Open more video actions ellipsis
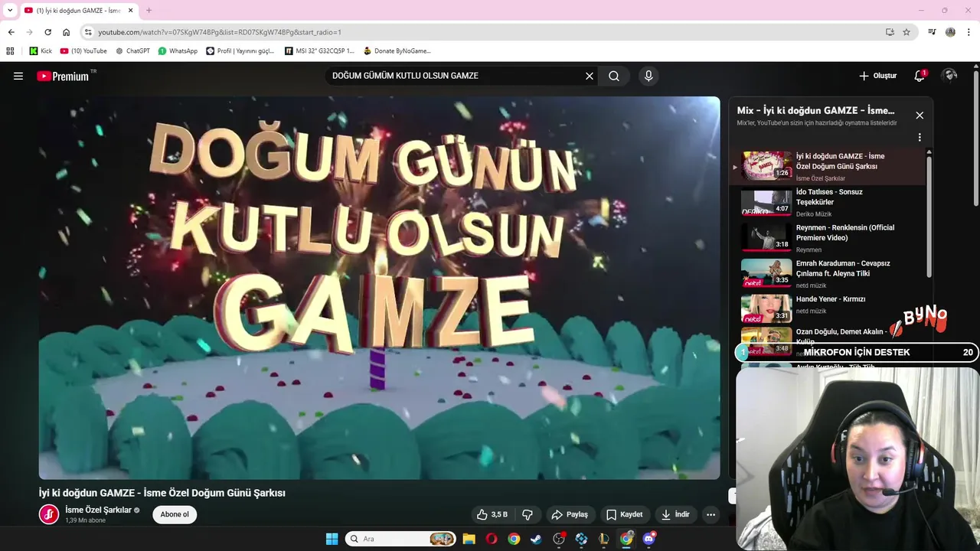The image size is (980, 551). click(x=710, y=514)
